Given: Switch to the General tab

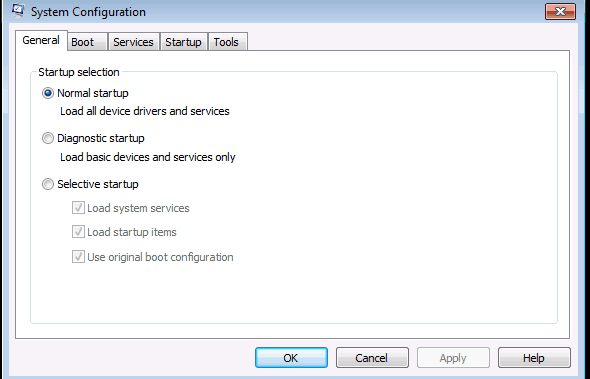Looking at the screenshot, I should click(x=41, y=40).
